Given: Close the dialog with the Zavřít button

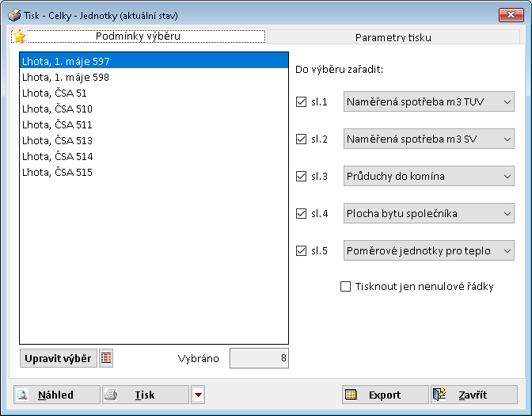Looking at the screenshot, I should 473,395.
